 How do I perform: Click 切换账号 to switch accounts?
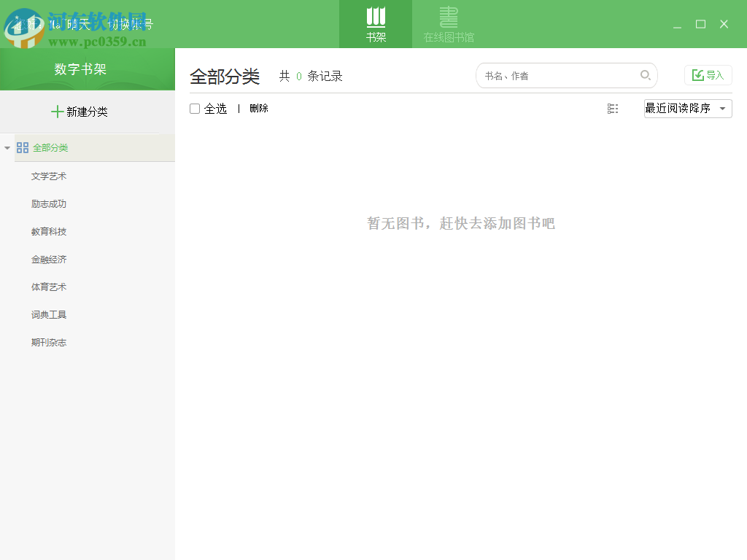131,23
